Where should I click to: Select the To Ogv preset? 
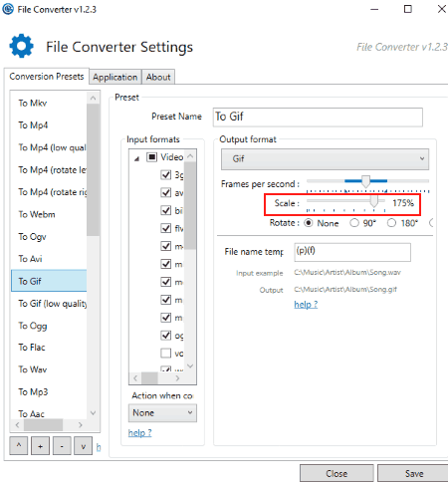pyautogui.click(x=49, y=236)
